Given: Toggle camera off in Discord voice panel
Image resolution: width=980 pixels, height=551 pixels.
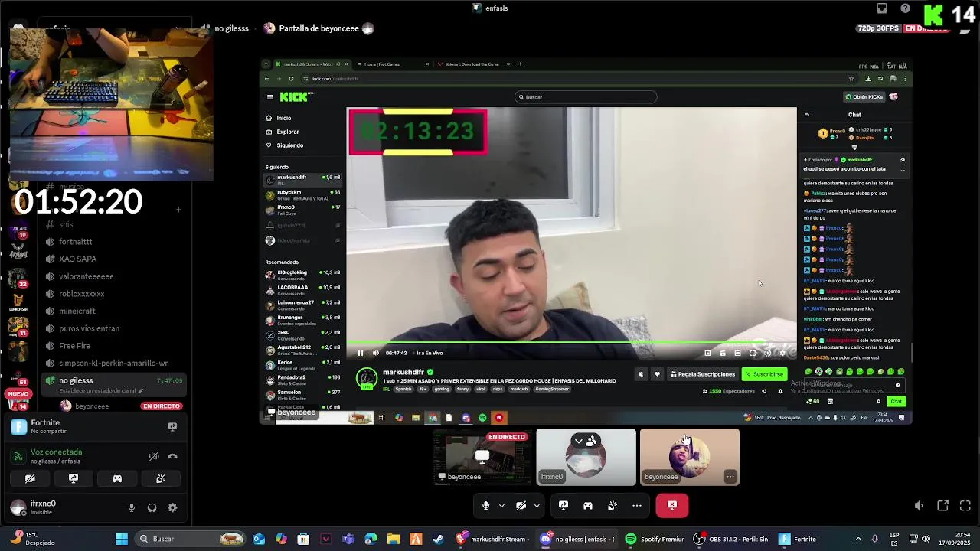Looking at the screenshot, I should [x=30, y=478].
